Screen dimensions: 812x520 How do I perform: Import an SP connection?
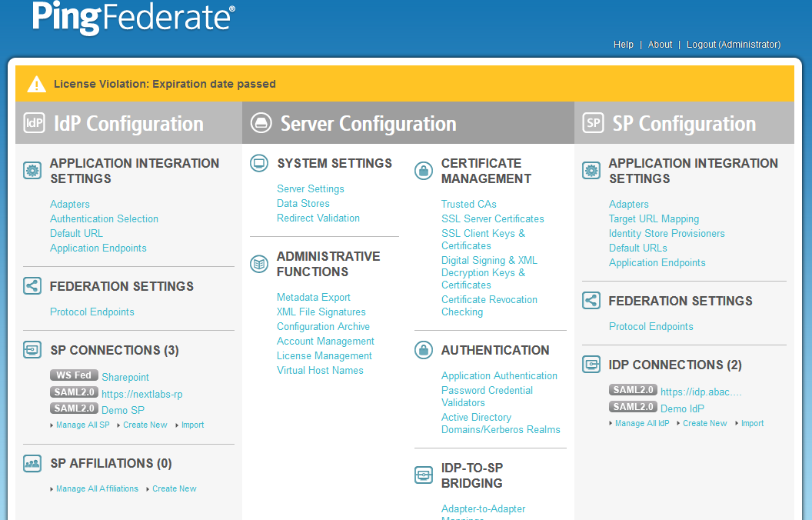(x=193, y=425)
